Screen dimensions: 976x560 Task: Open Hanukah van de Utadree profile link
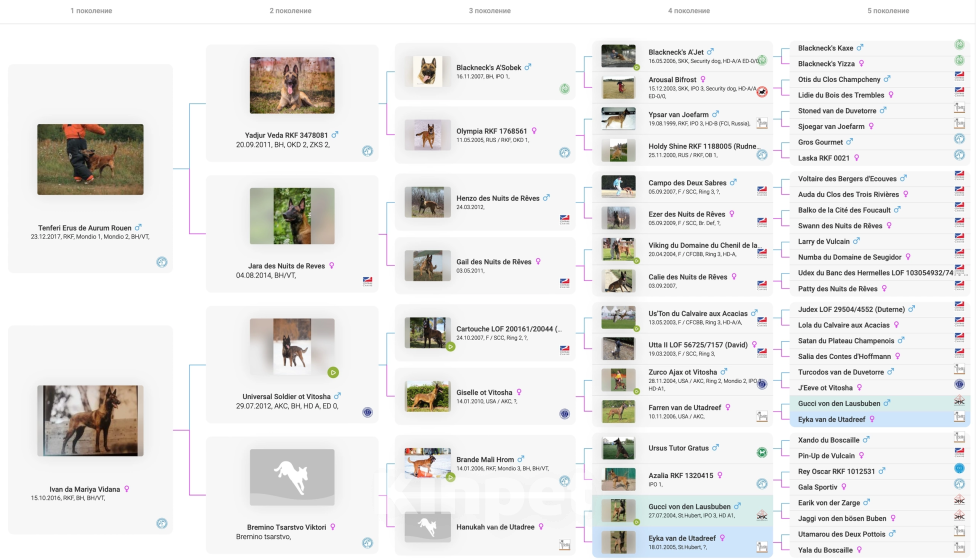[495, 527]
